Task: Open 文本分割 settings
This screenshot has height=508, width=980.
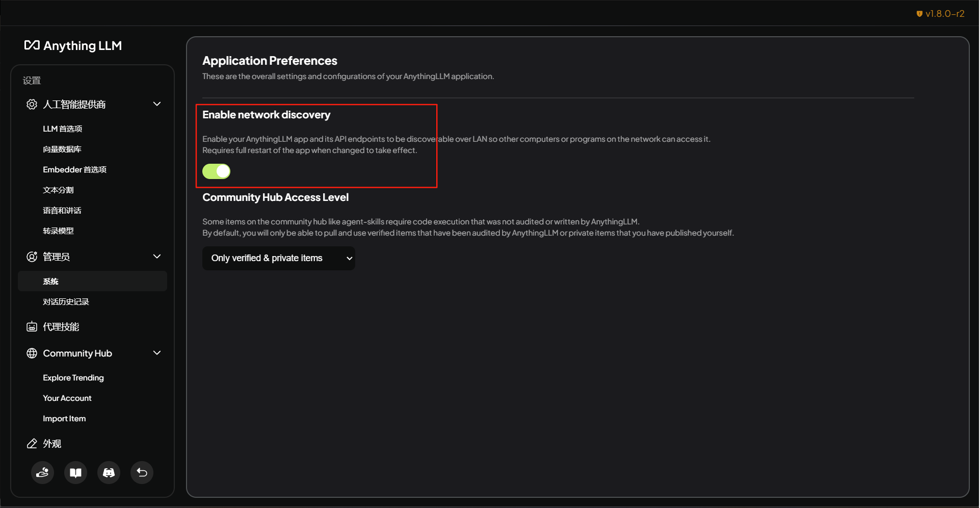Action: click(x=58, y=190)
